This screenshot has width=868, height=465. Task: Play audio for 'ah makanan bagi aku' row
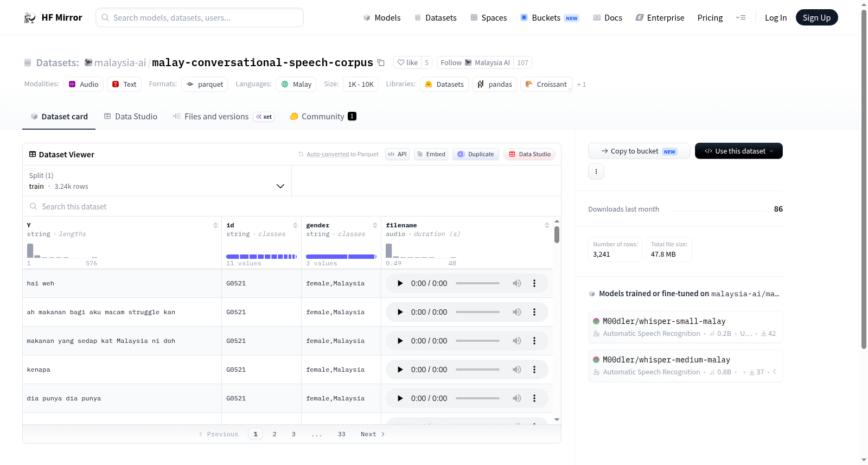coord(400,312)
